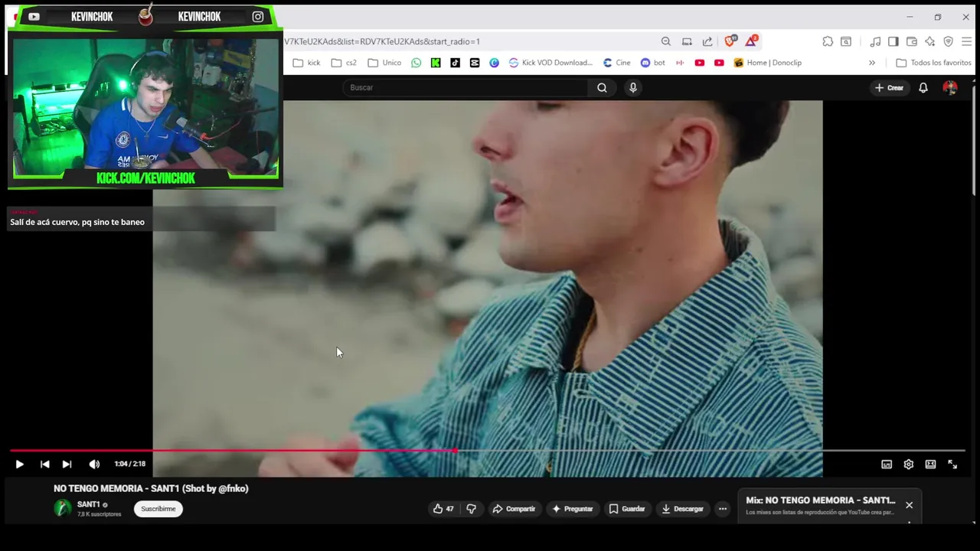Click the Preguntar button
Screen dimensions: 980x551
(x=573, y=509)
